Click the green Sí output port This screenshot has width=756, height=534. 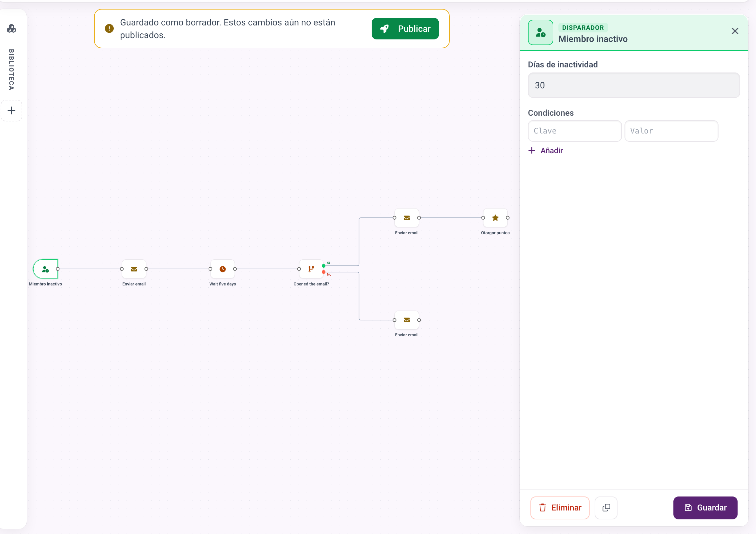coord(324,266)
